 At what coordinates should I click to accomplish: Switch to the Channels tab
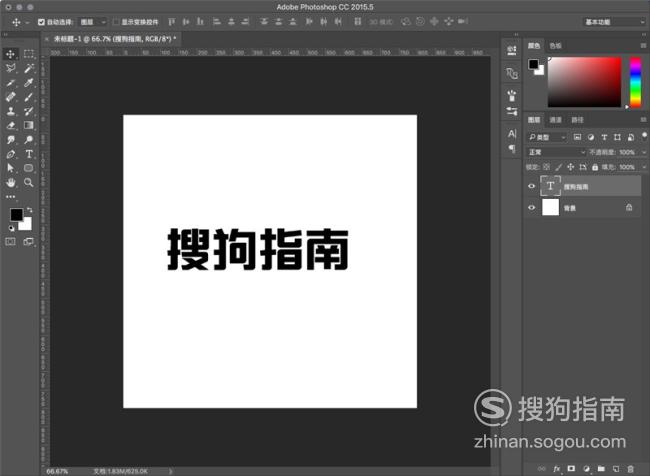(x=555, y=120)
